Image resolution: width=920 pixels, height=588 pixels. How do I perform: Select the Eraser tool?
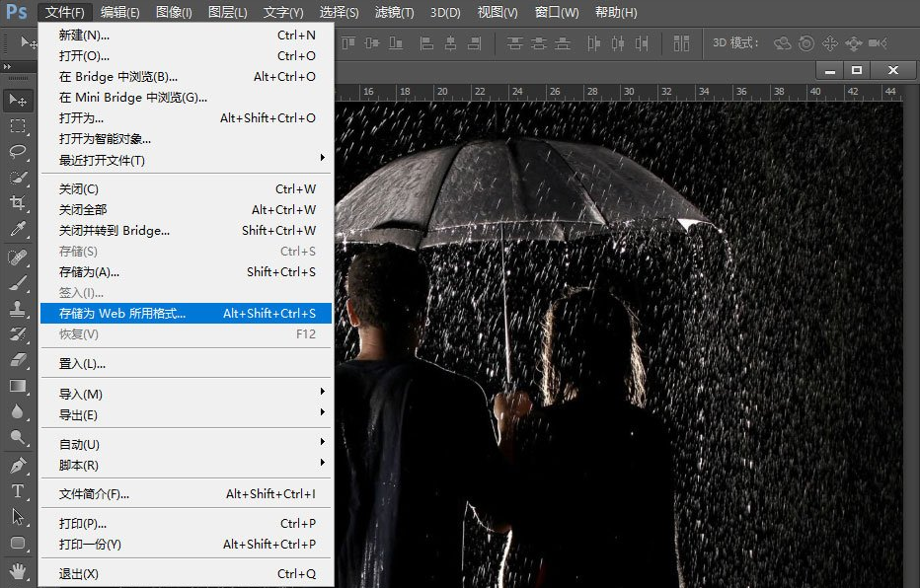point(18,360)
